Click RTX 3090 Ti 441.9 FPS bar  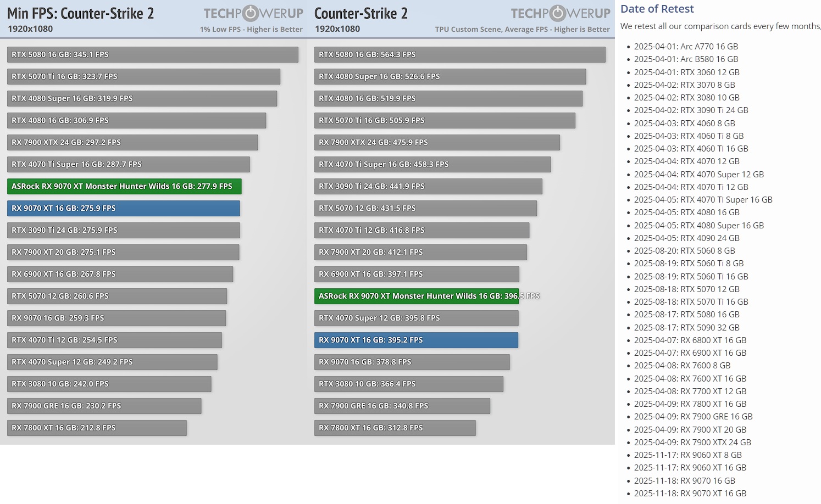click(x=428, y=186)
